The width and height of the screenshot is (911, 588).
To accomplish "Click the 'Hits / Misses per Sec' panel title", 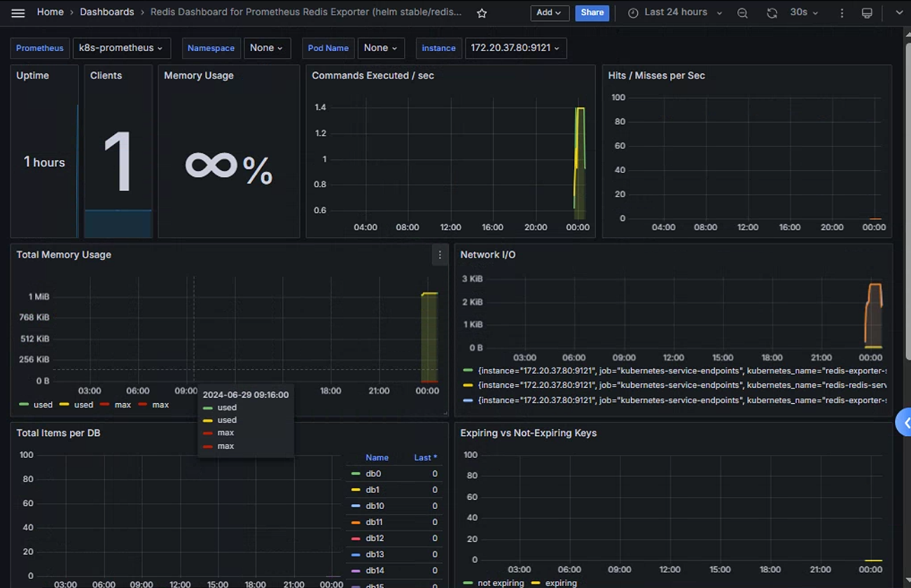I will coord(656,76).
